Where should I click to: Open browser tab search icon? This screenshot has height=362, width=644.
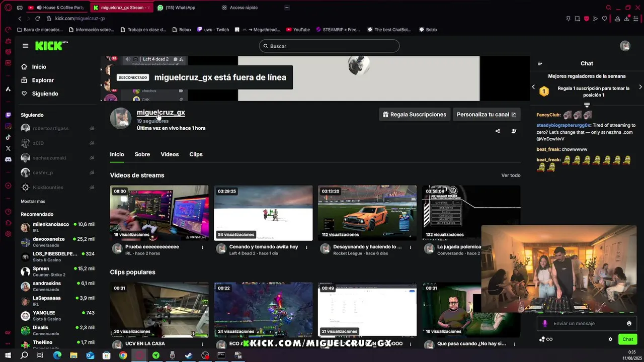(608, 8)
